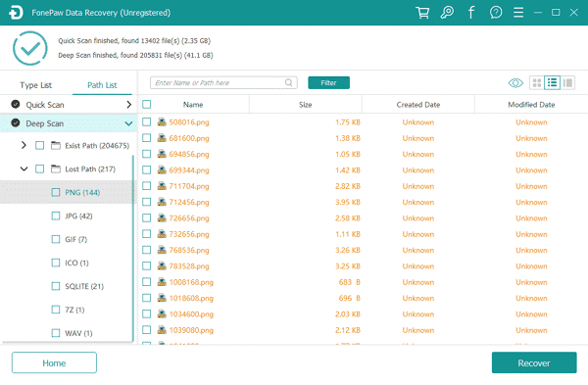Click the 1018608.png file icon
The height and width of the screenshot is (385, 588).
pos(162,298)
